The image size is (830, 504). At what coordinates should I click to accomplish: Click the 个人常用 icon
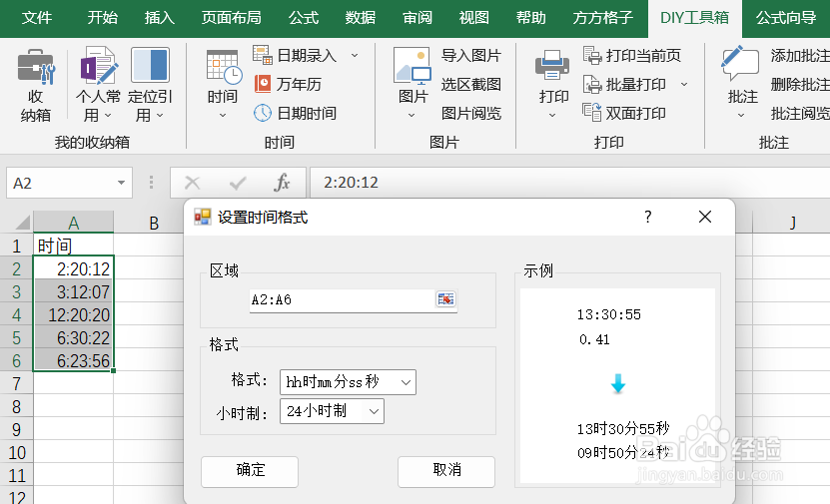98,70
